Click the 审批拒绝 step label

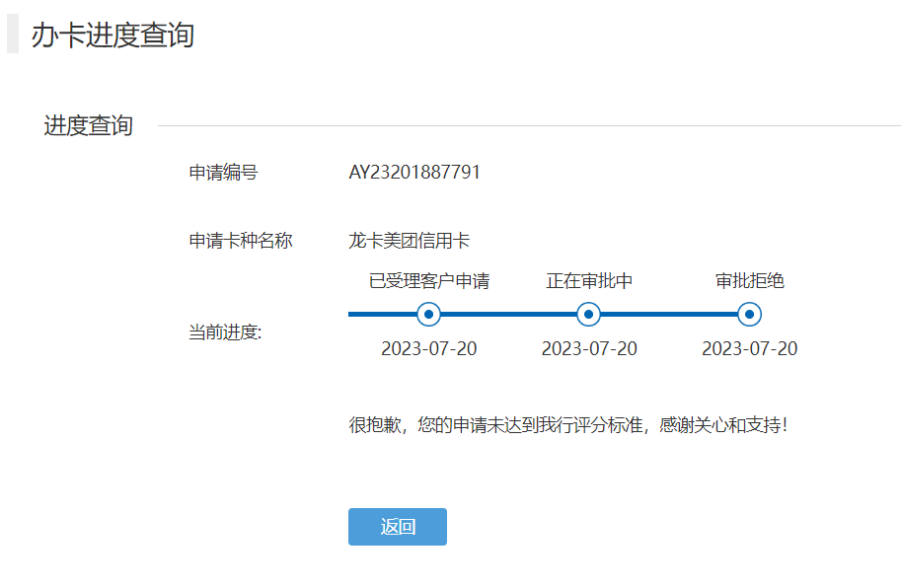[749, 281]
